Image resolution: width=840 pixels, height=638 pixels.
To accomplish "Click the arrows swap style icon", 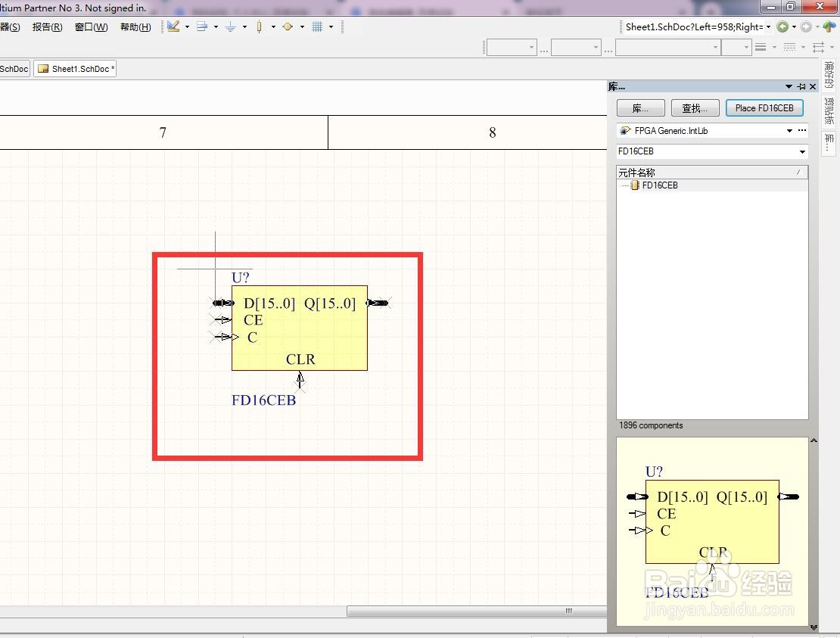I will click(819, 47).
